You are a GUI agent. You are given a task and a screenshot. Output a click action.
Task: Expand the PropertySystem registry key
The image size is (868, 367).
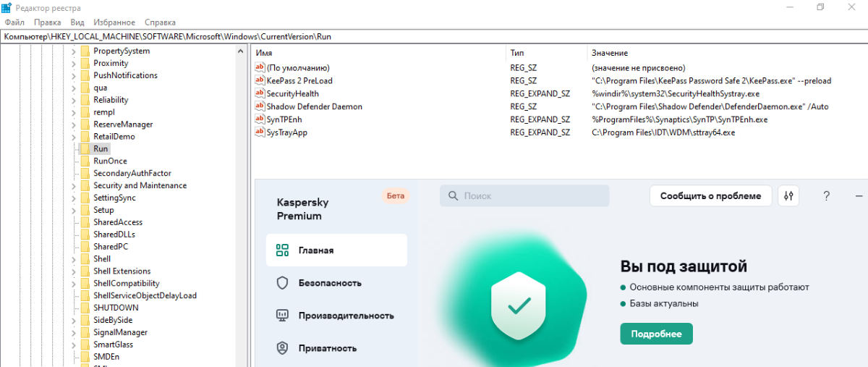coord(74,51)
